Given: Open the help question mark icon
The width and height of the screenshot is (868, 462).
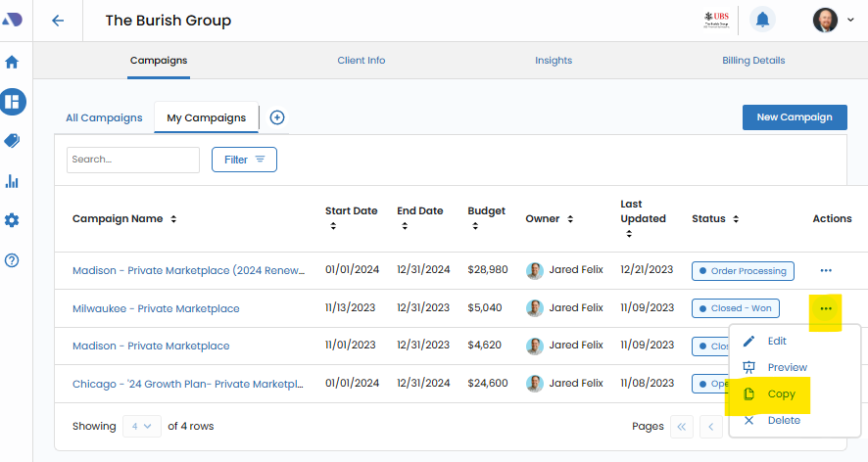Looking at the screenshot, I should point(13,260).
